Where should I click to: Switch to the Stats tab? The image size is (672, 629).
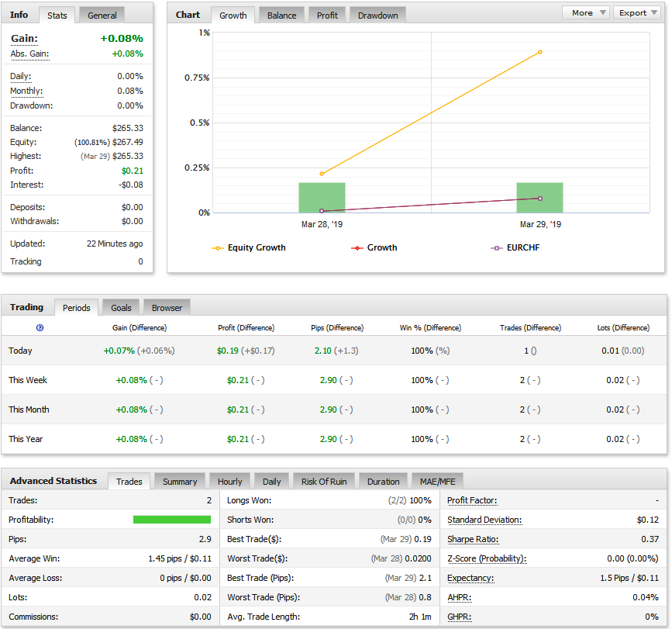pos(57,16)
